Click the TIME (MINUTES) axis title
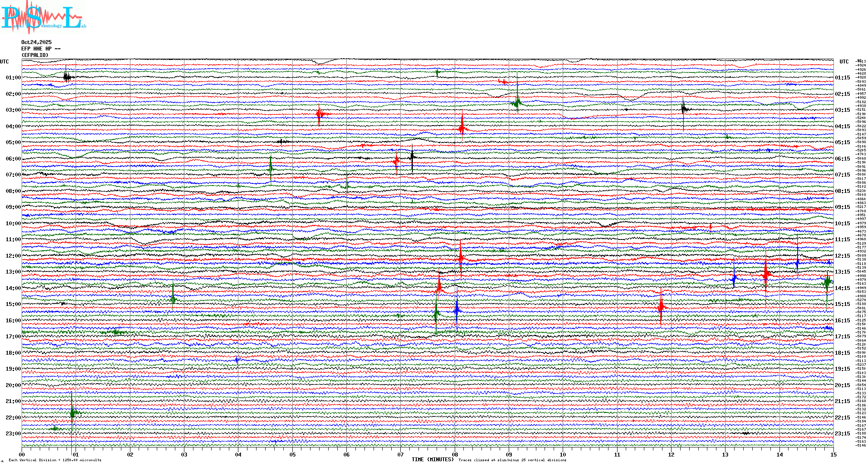868x466 pixels. [x=433, y=460]
